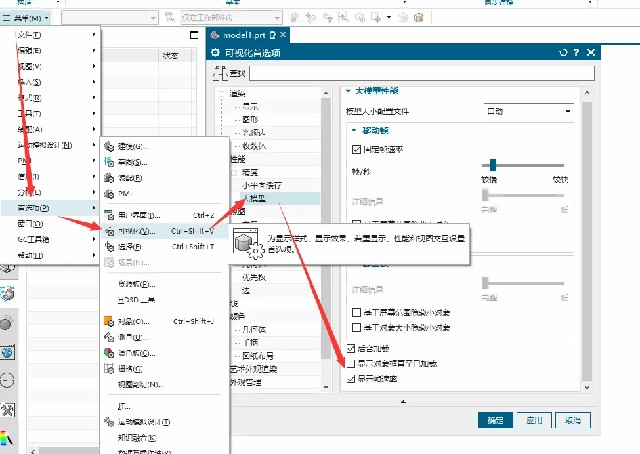Enable the unchecked checkbox the red arrow points to
The image size is (640, 454).
[x=350, y=364]
